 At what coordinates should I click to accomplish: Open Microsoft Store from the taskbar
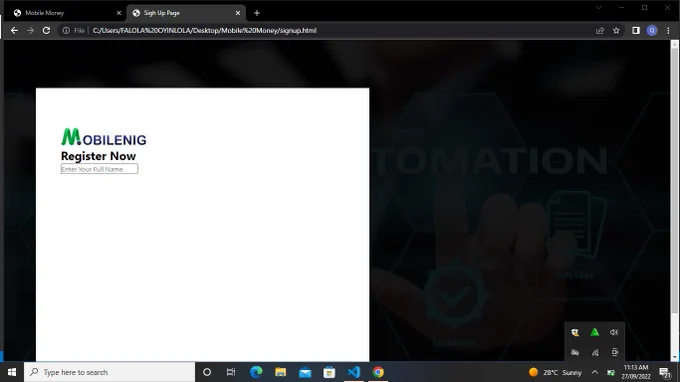329,372
